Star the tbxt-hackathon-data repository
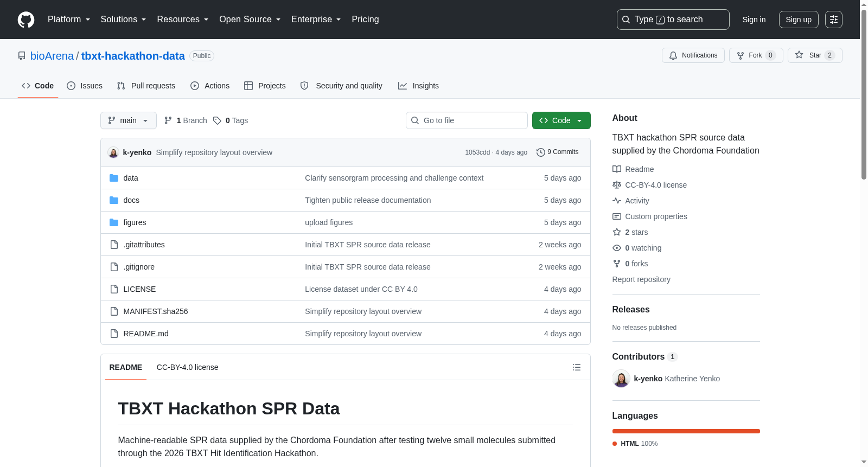868x467 pixels. pos(814,55)
